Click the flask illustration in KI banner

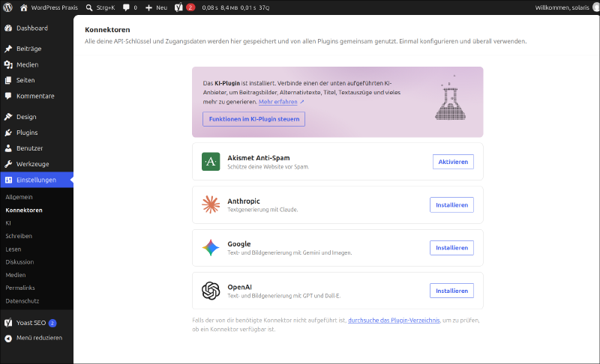point(451,97)
